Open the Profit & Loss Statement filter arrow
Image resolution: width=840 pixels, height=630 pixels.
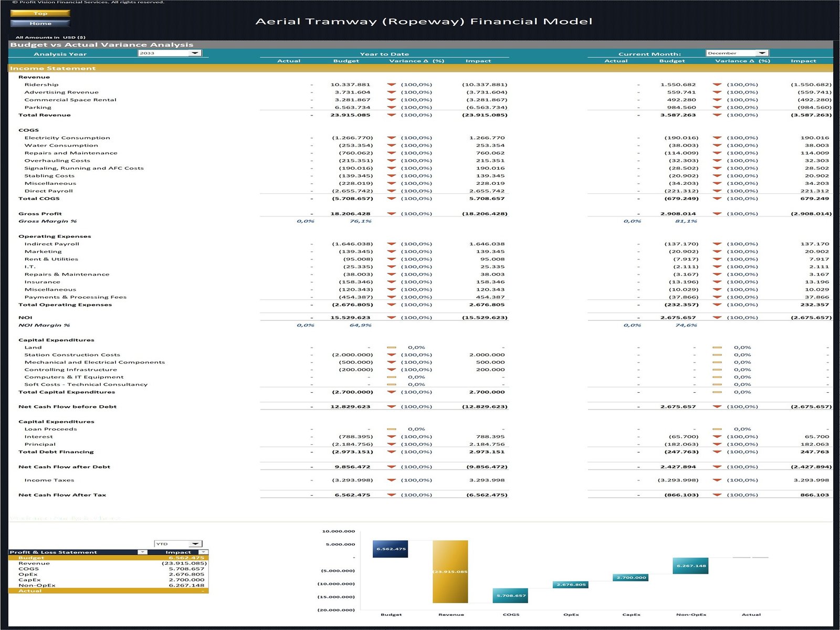click(141, 552)
